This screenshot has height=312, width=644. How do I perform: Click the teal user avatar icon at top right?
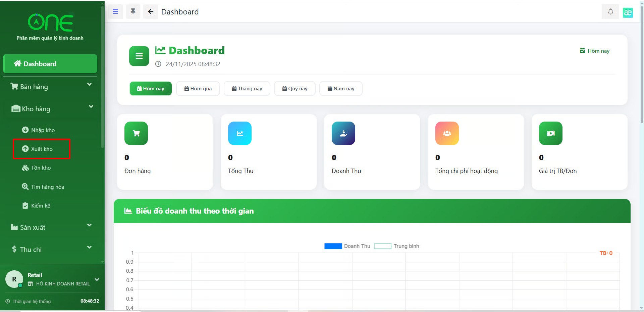(628, 12)
